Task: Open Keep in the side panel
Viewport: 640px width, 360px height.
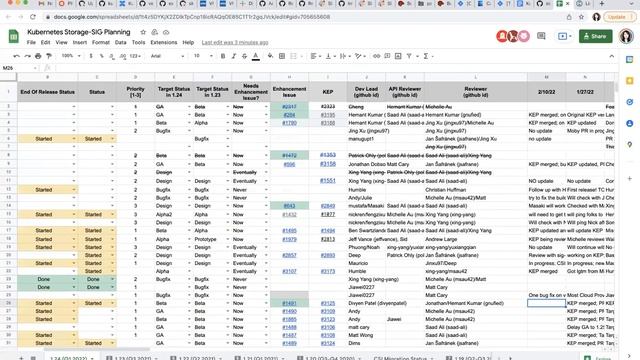Action: pyautogui.click(x=629, y=80)
